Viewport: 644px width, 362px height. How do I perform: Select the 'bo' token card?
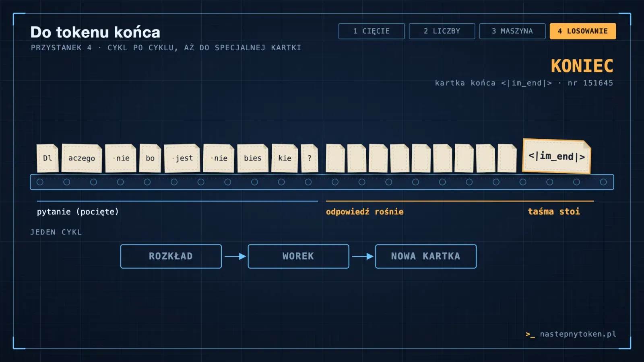click(150, 158)
